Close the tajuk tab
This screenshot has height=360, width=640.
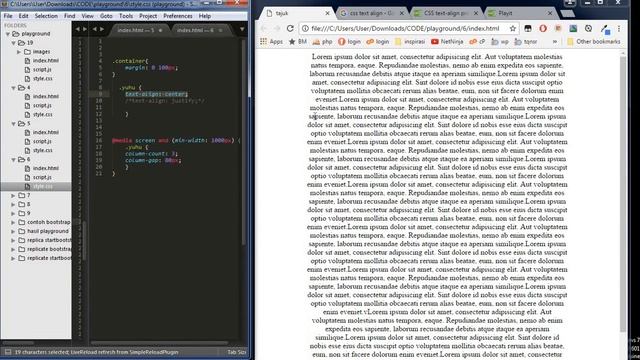[327, 13]
